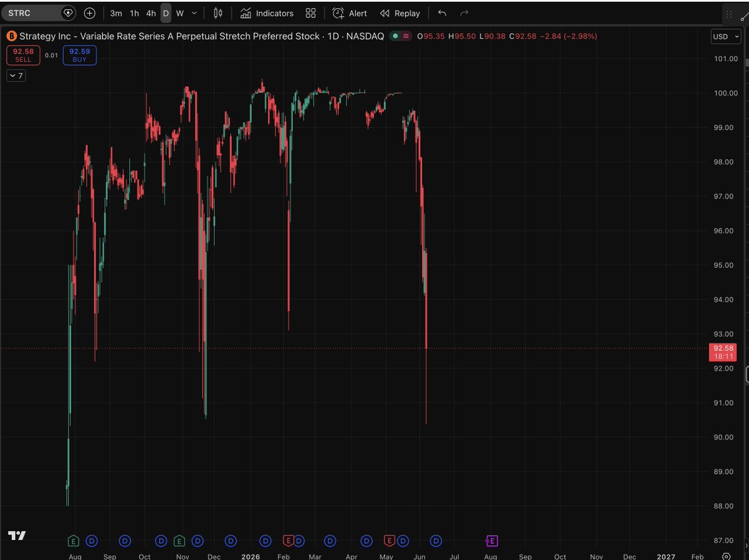Open chart settings gear at bottom right
749x560 pixels.
[x=727, y=556]
